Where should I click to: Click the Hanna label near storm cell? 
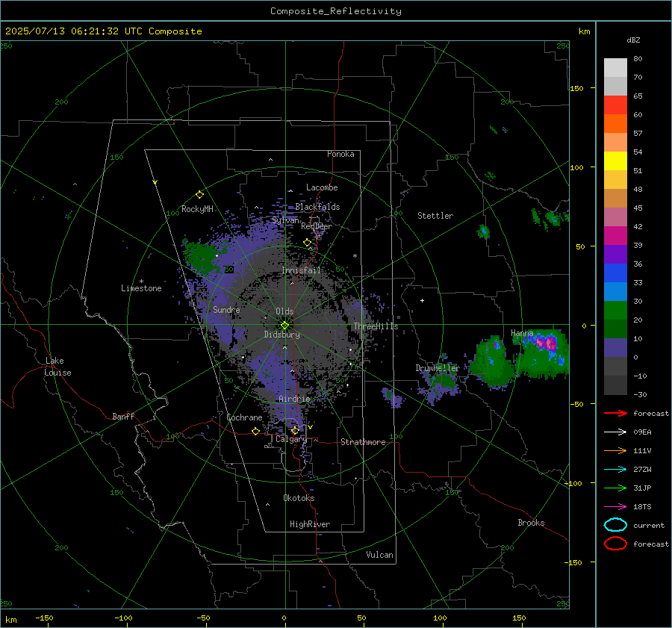click(522, 333)
